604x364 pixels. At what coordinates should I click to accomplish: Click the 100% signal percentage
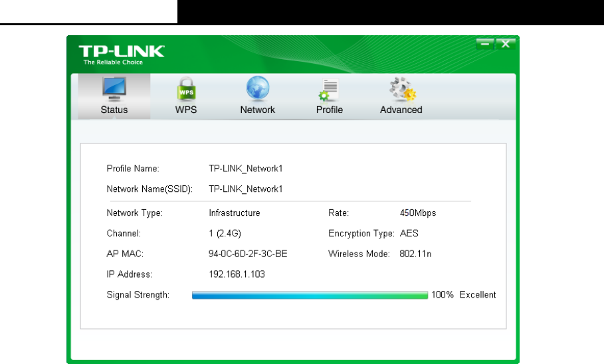point(443,295)
